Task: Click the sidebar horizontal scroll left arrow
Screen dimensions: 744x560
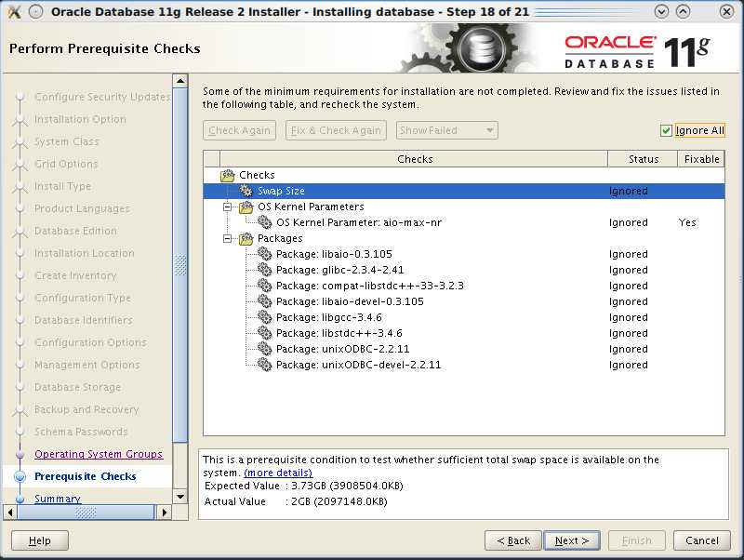Action: tap(10, 512)
